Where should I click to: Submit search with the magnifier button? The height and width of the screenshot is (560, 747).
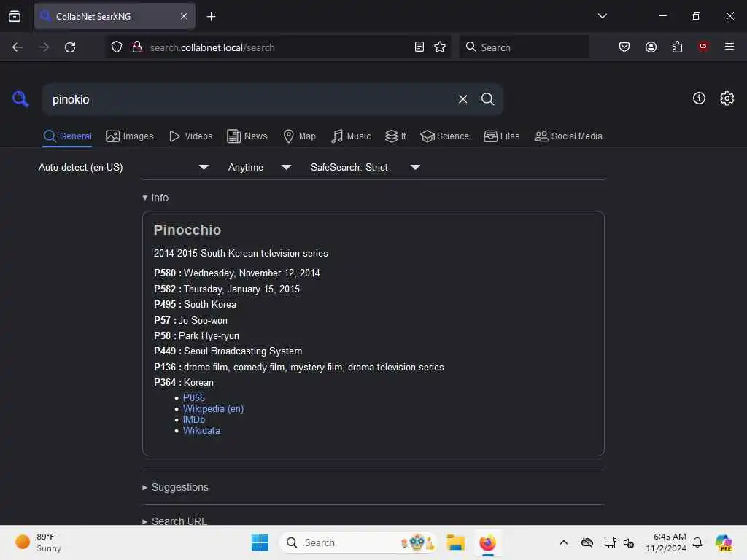[x=487, y=99]
